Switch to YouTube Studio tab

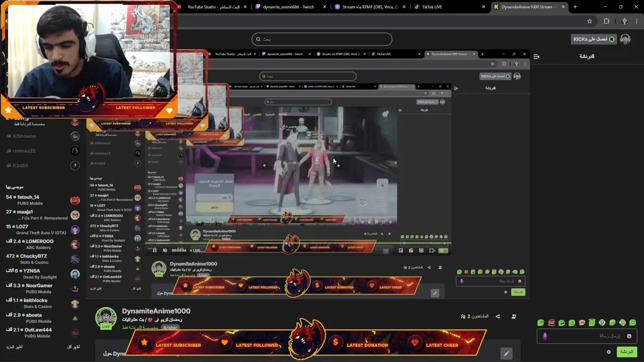click(213, 7)
